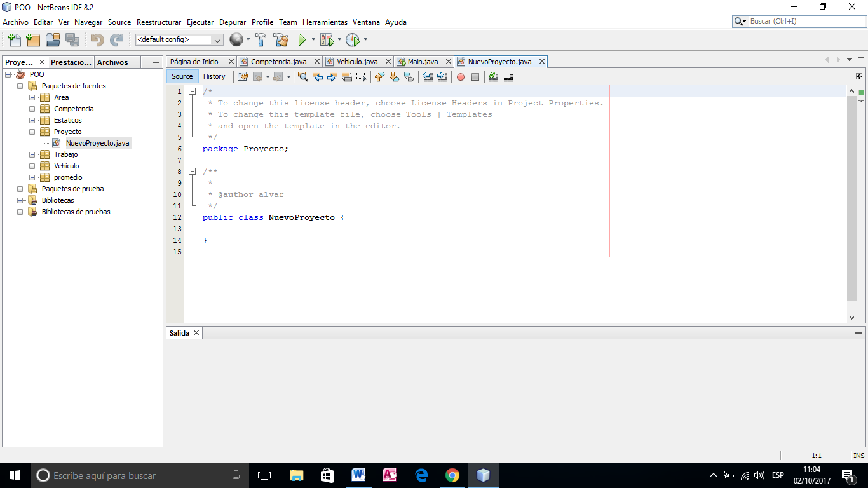Open the Ejecutar menu

[x=200, y=22]
